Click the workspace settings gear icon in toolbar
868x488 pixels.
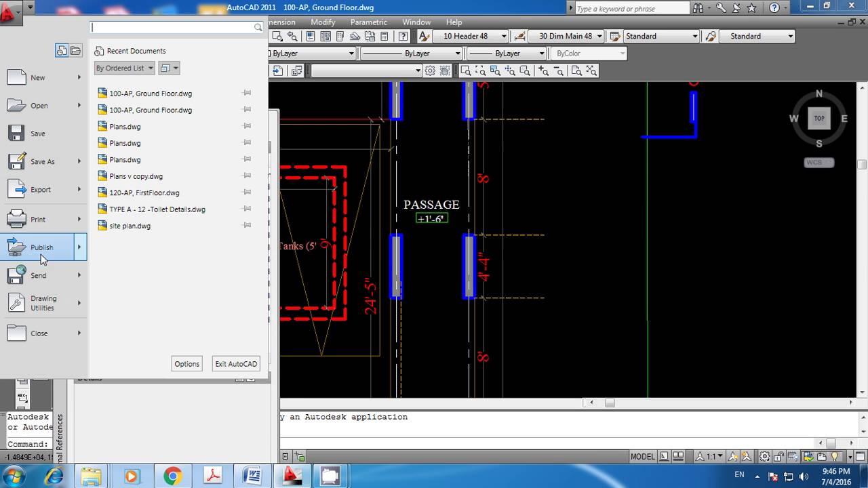coord(430,71)
